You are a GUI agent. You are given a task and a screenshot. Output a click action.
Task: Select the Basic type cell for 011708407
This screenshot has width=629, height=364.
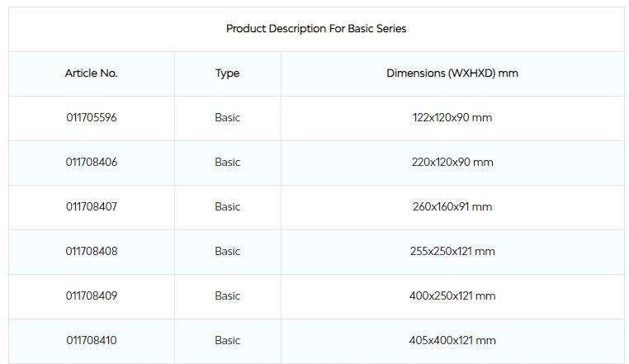click(227, 207)
